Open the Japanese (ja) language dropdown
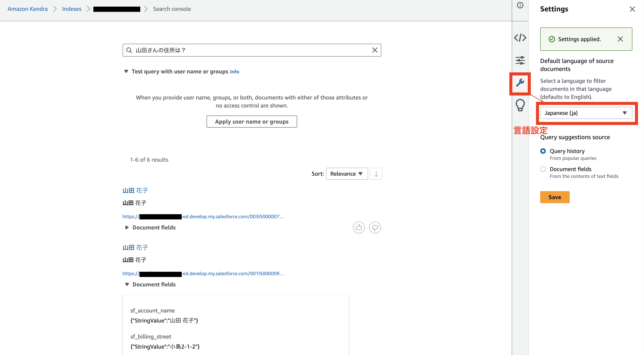The image size is (644, 355). pos(586,113)
